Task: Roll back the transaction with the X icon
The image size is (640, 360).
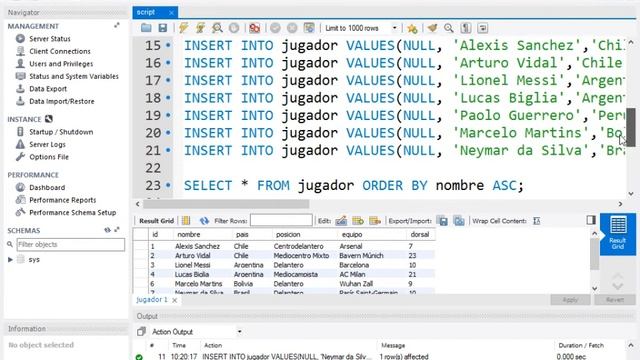Action: click(292, 28)
